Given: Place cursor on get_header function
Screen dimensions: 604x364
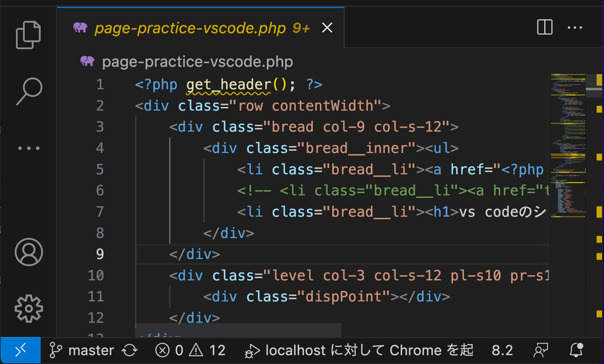Looking at the screenshot, I should pos(228,84).
